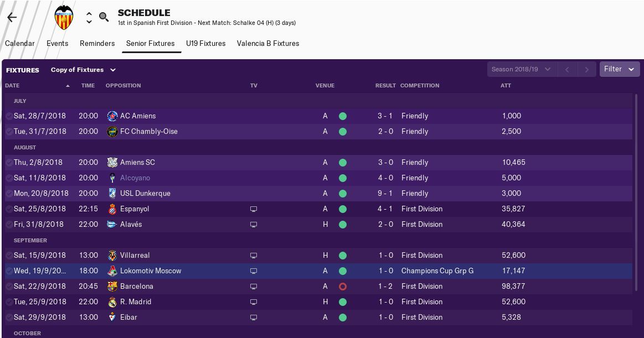The height and width of the screenshot is (338, 644).
Task: Click the TV icon on Espanyol row
Action: (x=254, y=209)
